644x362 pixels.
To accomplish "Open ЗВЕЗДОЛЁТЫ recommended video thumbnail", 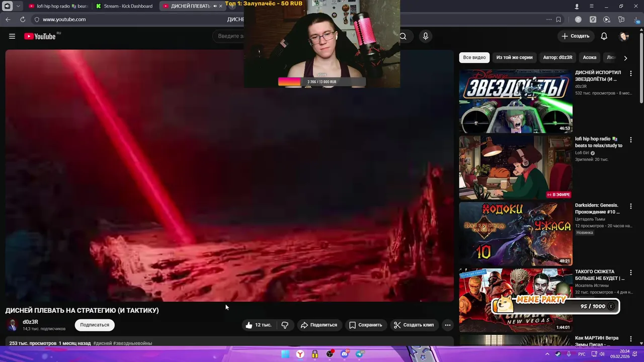I will [x=516, y=101].
